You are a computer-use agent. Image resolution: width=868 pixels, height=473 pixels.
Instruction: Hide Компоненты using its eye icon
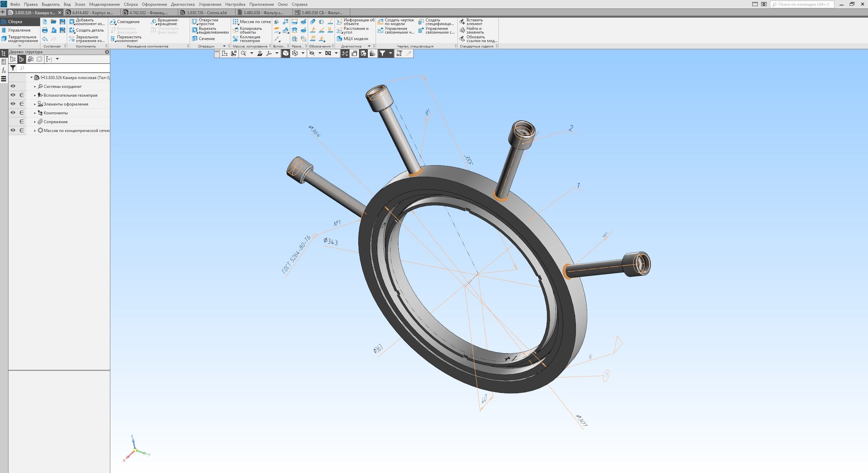pyautogui.click(x=13, y=113)
